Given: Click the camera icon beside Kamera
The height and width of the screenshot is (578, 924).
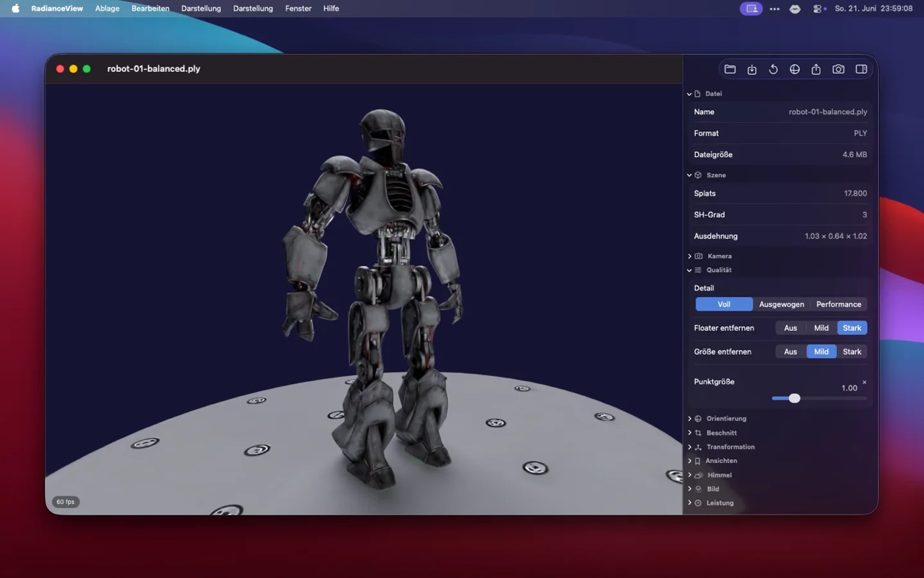Looking at the screenshot, I should tap(699, 256).
